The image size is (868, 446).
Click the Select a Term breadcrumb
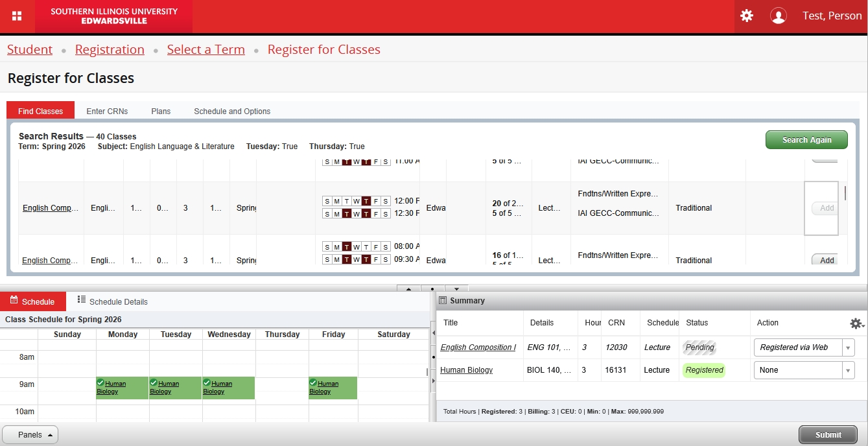[x=205, y=50]
